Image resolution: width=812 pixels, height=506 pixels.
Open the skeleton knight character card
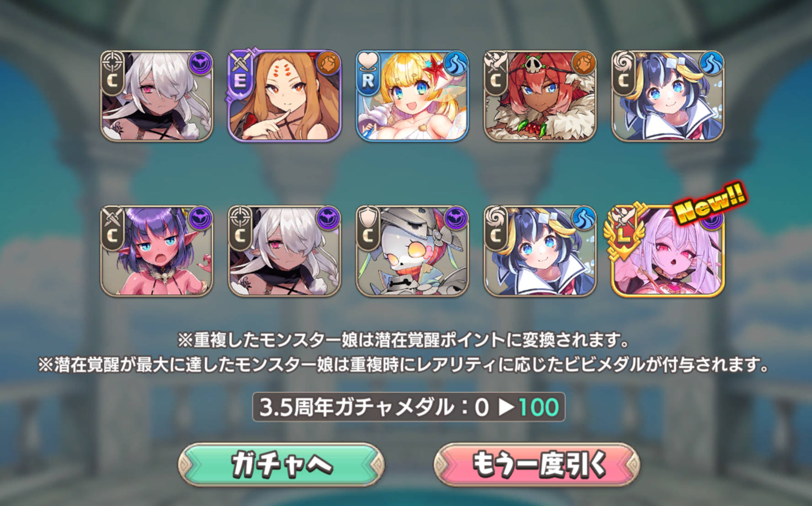tap(412, 250)
